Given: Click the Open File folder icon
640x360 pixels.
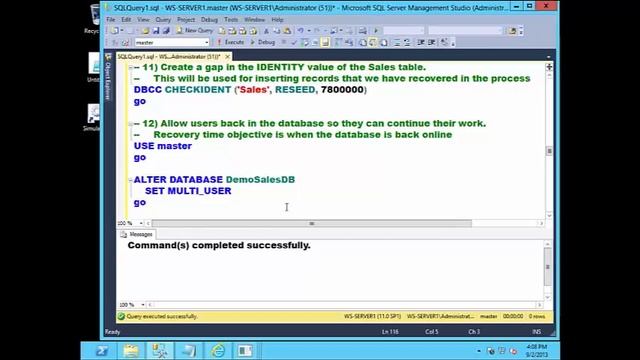Looking at the screenshot, I should pyautogui.click(x=145, y=31).
